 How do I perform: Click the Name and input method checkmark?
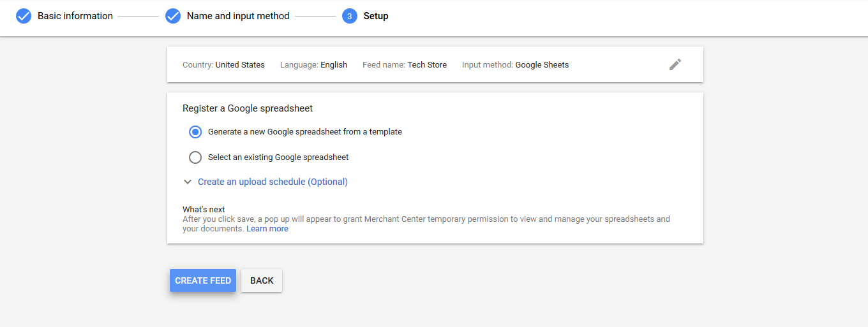coord(173,16)
